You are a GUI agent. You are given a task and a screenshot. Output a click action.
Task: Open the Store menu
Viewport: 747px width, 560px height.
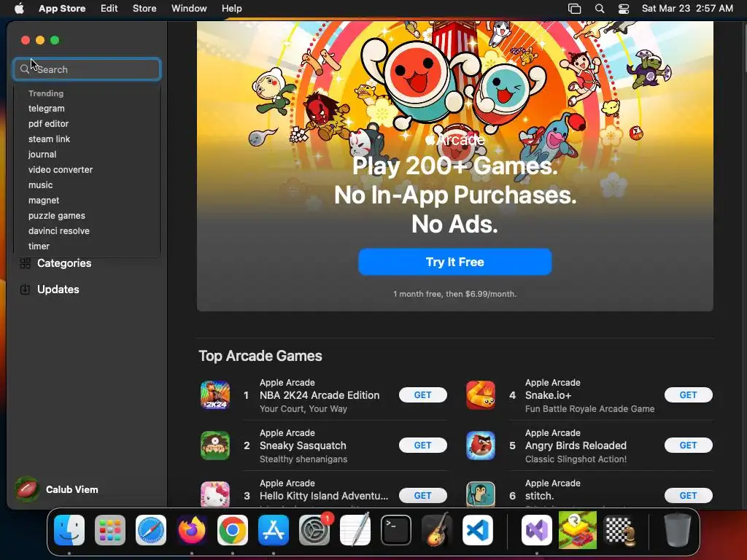144,8
